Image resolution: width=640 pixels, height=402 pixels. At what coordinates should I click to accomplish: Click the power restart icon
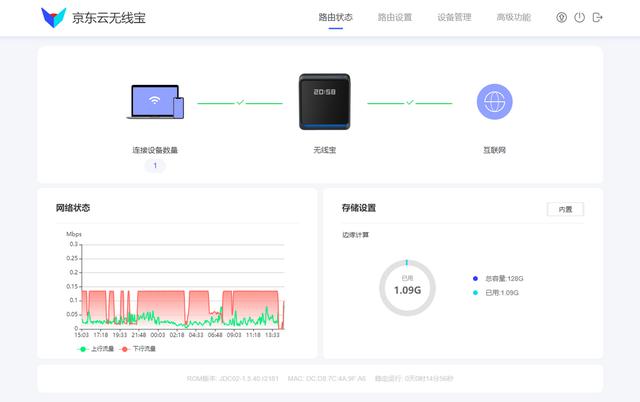point(579,17)
